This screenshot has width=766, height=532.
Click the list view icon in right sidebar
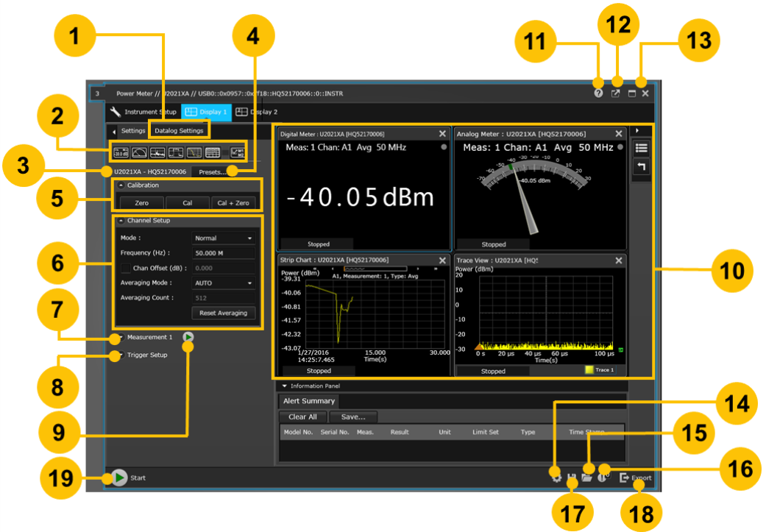(641, 148)
